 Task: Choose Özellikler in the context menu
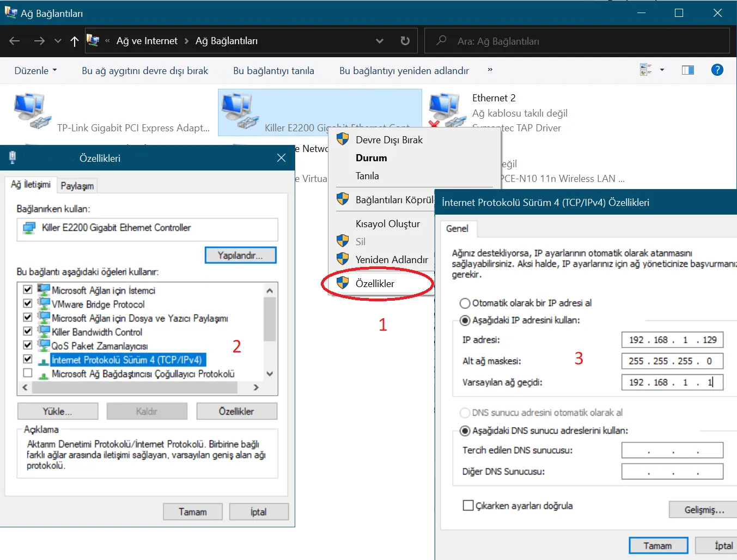pyautogui.click(x=375, y=283)
